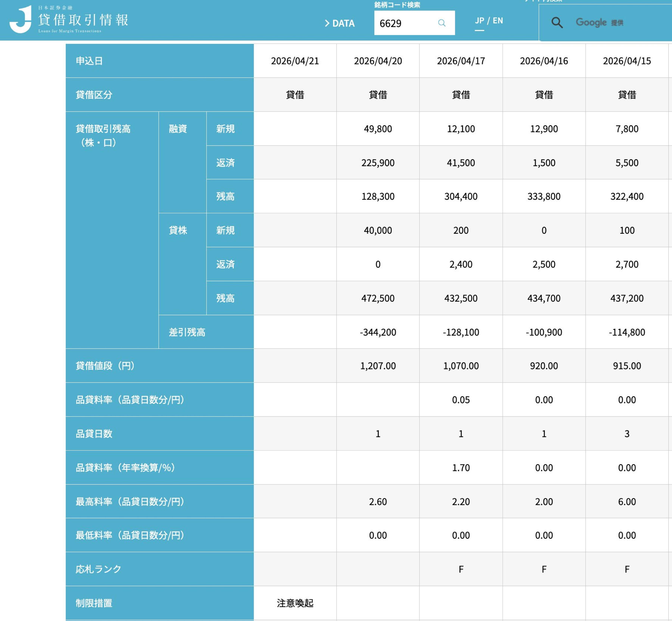Click the 制限措置 row header
Image resolution: width=672 pixels, height=621 pixels.
94,603
